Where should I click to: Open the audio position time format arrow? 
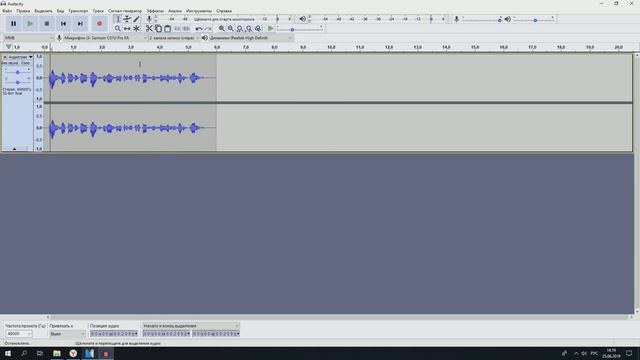tap(136, 334)
